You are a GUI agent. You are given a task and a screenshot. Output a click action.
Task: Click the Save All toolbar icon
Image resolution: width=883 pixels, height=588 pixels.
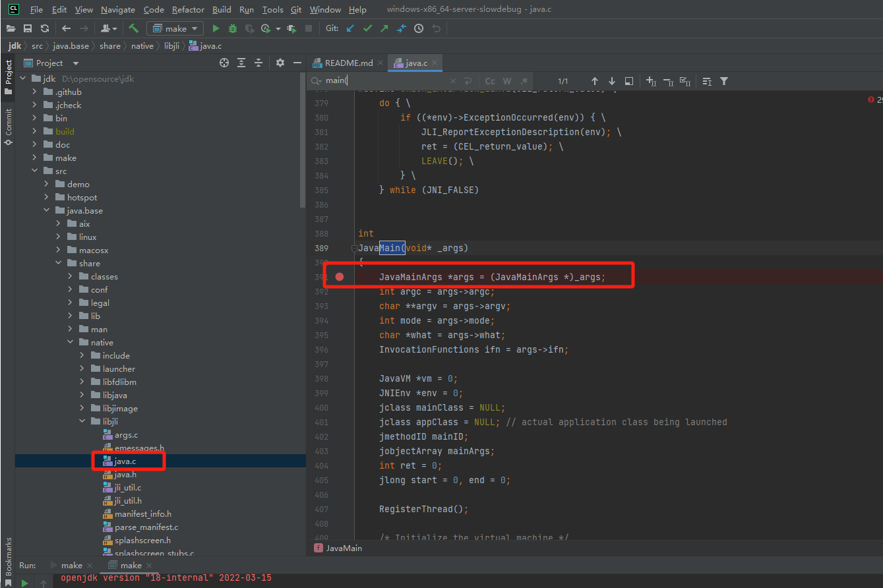pos(28,28)
